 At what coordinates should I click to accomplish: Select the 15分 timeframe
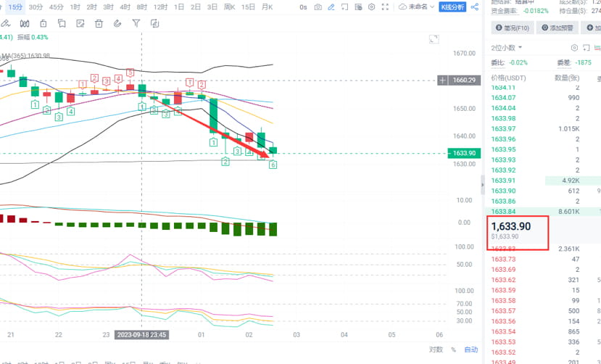pyautogui.click(x=15, y=7)
